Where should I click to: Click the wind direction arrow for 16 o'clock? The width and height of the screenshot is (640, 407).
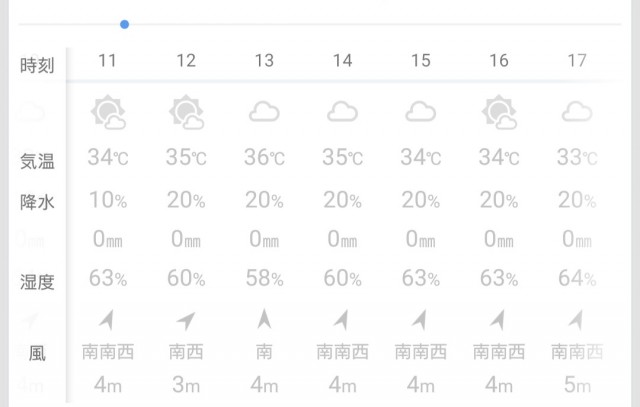click(x=499, y=320)
